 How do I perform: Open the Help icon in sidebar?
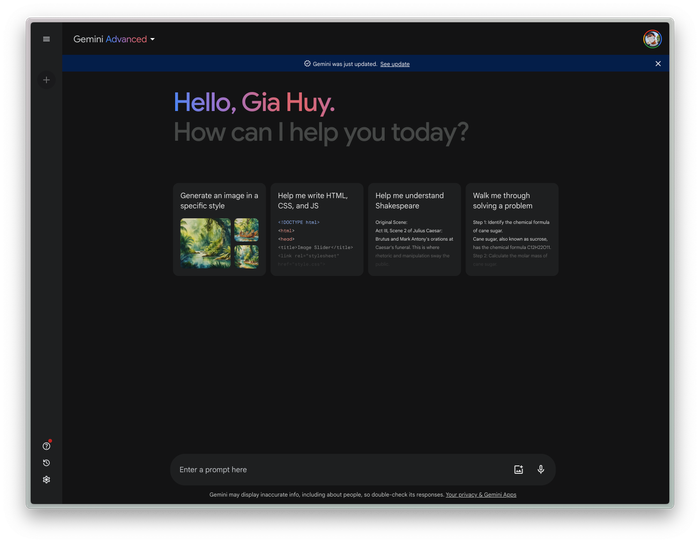46,446
